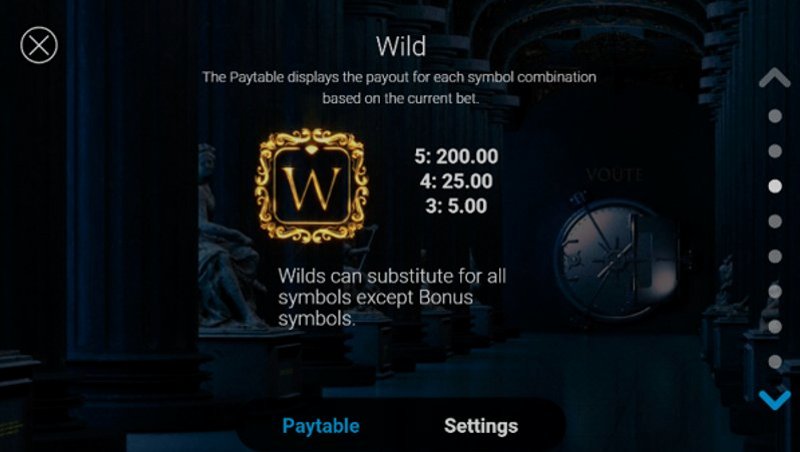
Task: Click the 4: 25.00 payout line
Action: 456,181
